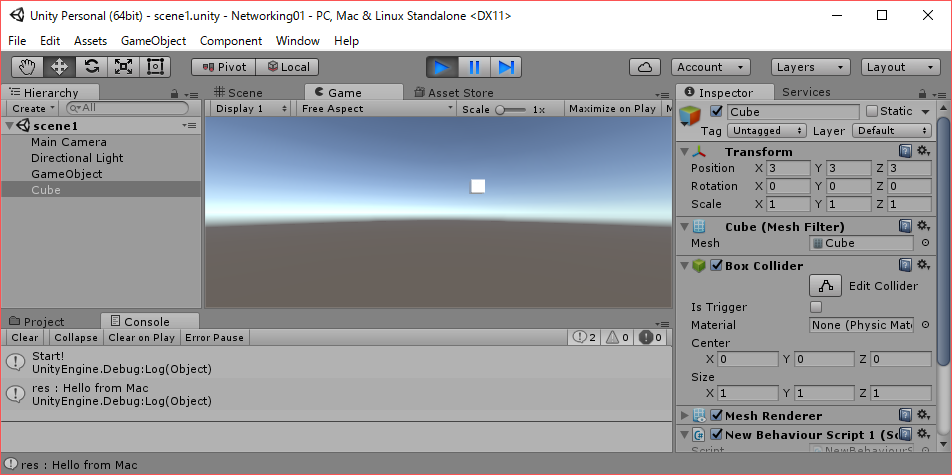Open the Cloud services icon
Viewport: 952px width, 475px height.
coord(645,67)
